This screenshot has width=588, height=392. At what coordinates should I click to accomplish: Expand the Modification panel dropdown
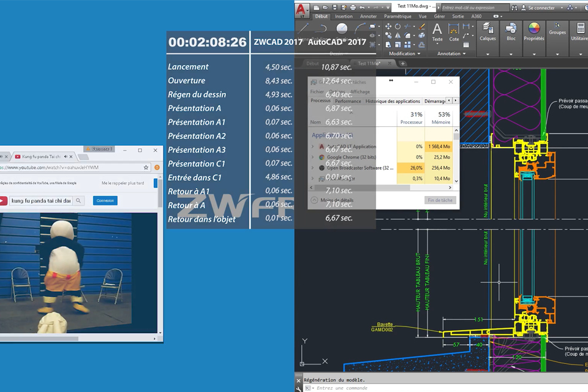click(404, 54)
